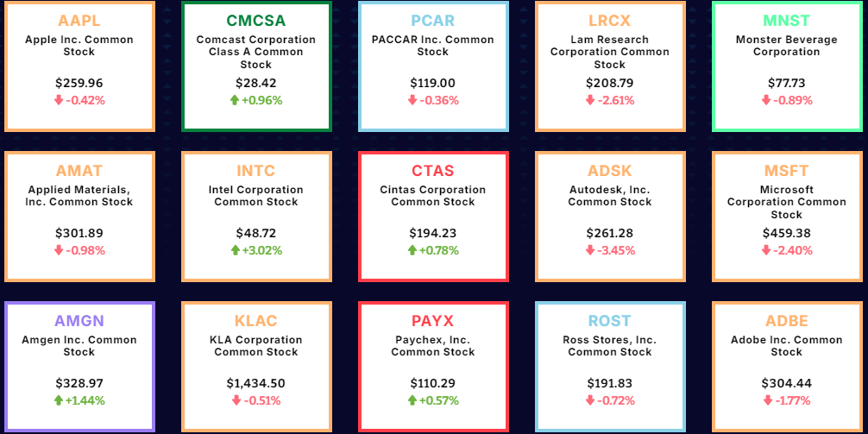
Task: Select the Monster Beverage Corporation name text
Action: click(786, 46)
